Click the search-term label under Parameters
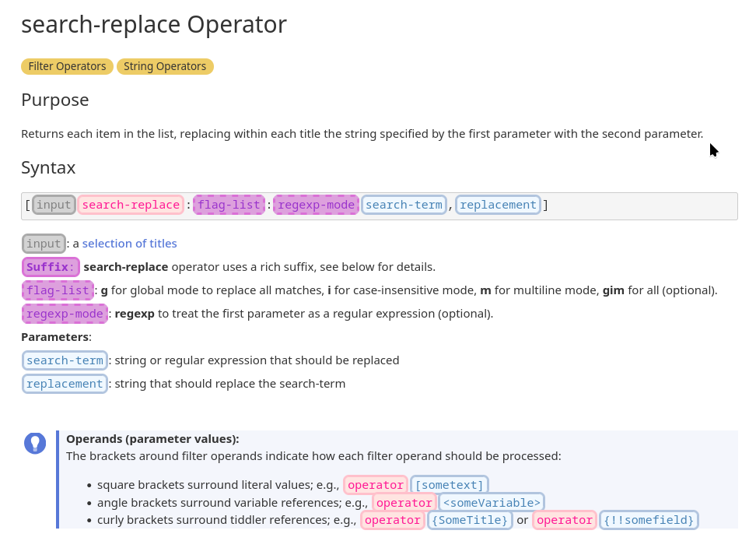This screenshot has width=756, height=555. tap(65, 360)
